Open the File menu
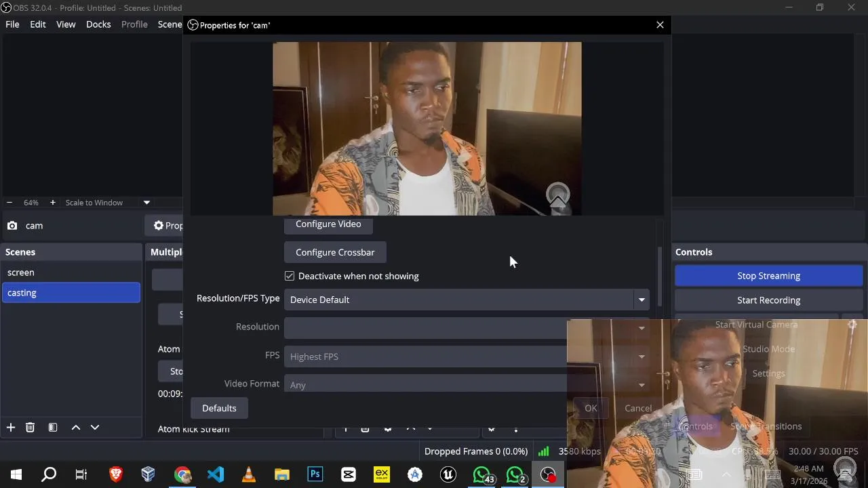This screenshot has width=868, height=488. pyautogui.click(x=12, y=24)
